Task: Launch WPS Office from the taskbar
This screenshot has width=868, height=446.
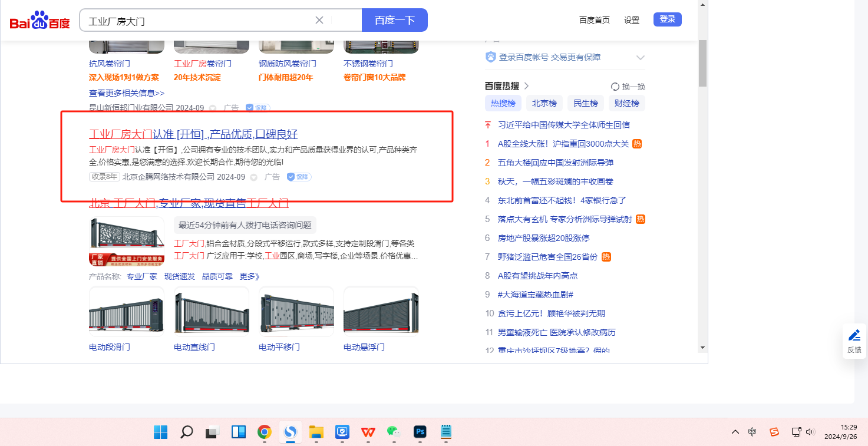Action: 368,432
